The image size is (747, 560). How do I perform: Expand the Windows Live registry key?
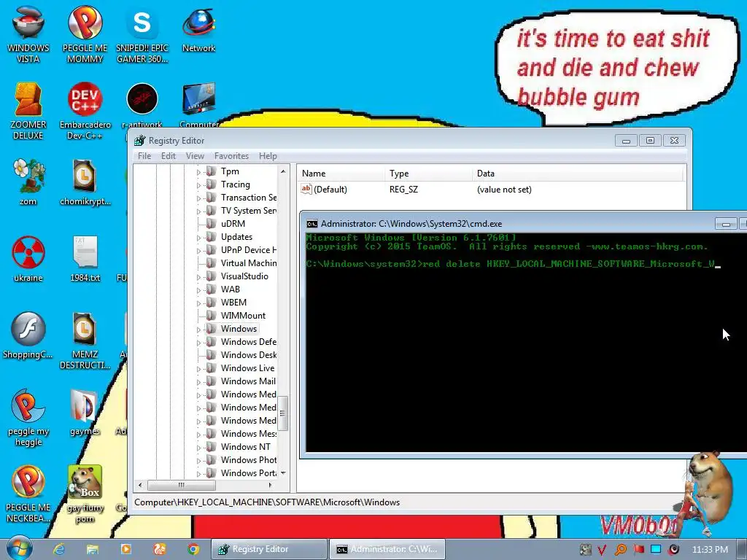coord(198,368)
